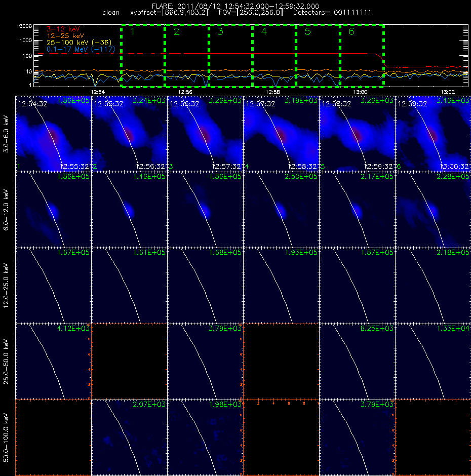Click the 12.0-25.0 keV image labeled 1.93E+05
The width and height of the screenshot is (471, 476).
[281, 286]
